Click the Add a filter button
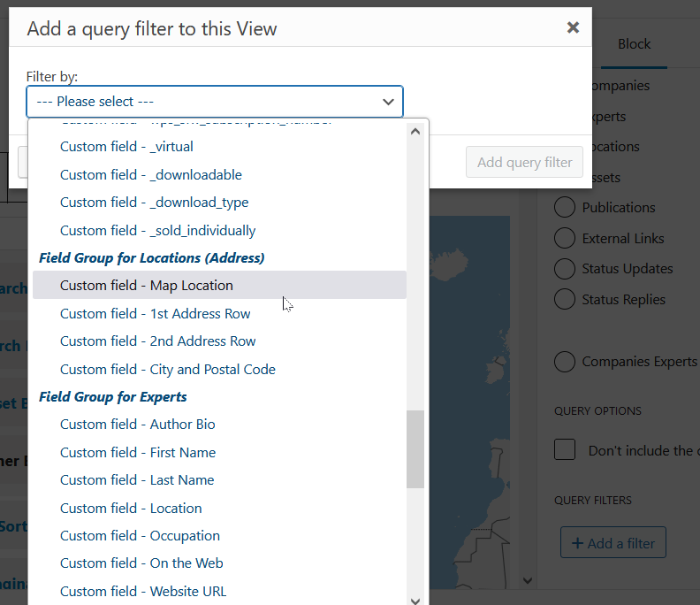Image resolution: width=700 pixels, height=605 pixels. pos(613,543)
